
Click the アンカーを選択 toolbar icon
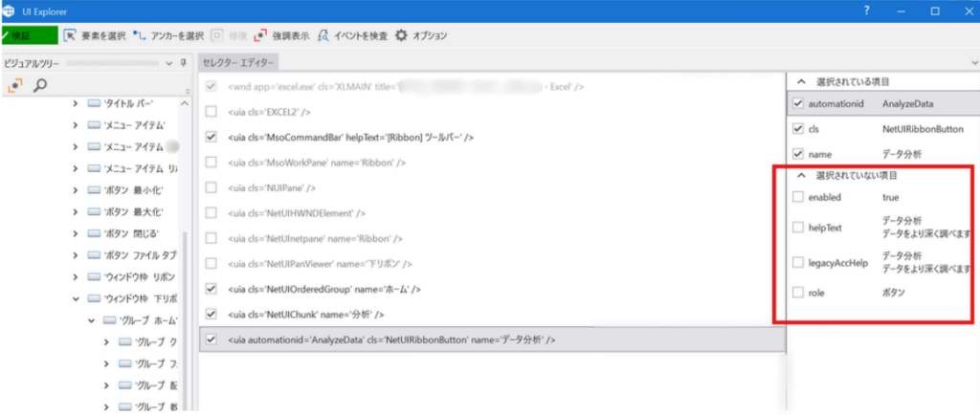pyautogui.click(x=139, y=35)
